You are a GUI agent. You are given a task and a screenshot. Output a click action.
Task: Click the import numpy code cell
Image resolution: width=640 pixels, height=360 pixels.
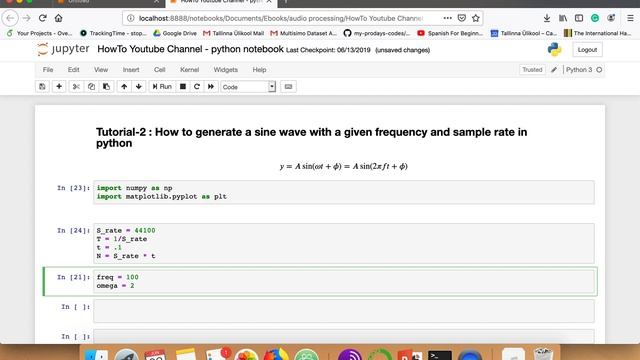[x=344, y=192]
